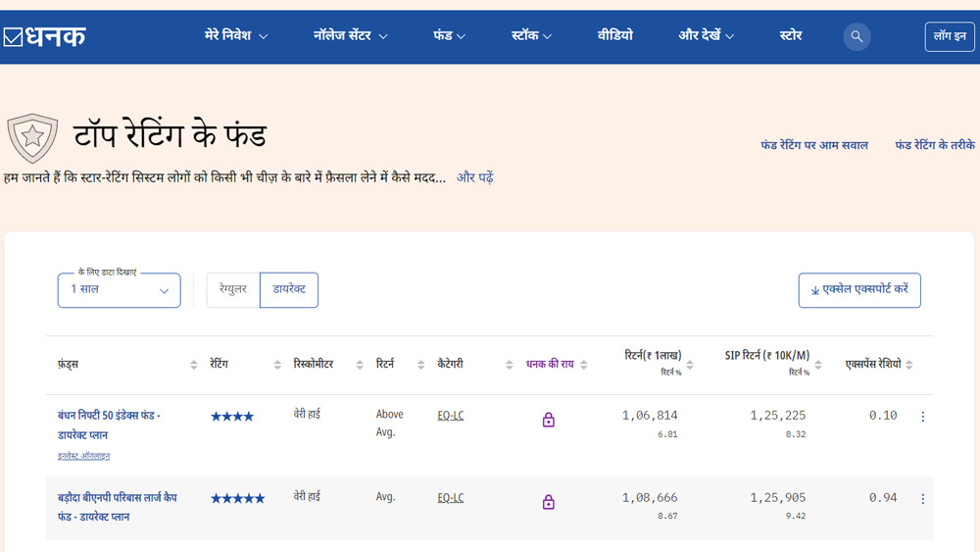Click lock icon in बड़ौदा बीएनपी परिबास row
The image size is (980, 552).
coord(549,502)
